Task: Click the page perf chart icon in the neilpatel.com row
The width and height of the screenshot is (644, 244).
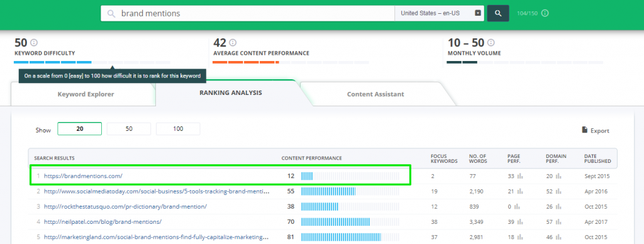Action: (520, 222)
